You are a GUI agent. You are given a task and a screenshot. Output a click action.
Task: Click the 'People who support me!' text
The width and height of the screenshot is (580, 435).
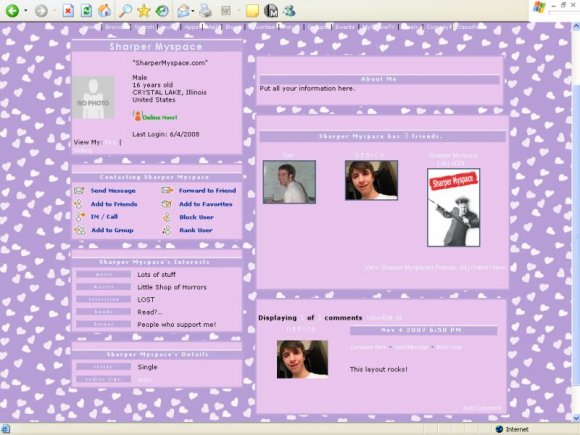177,324
